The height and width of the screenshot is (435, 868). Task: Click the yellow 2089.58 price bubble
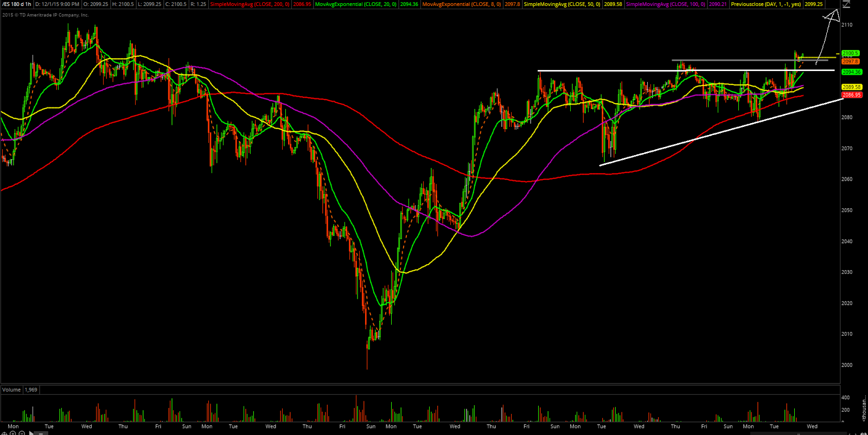point(851,87)
